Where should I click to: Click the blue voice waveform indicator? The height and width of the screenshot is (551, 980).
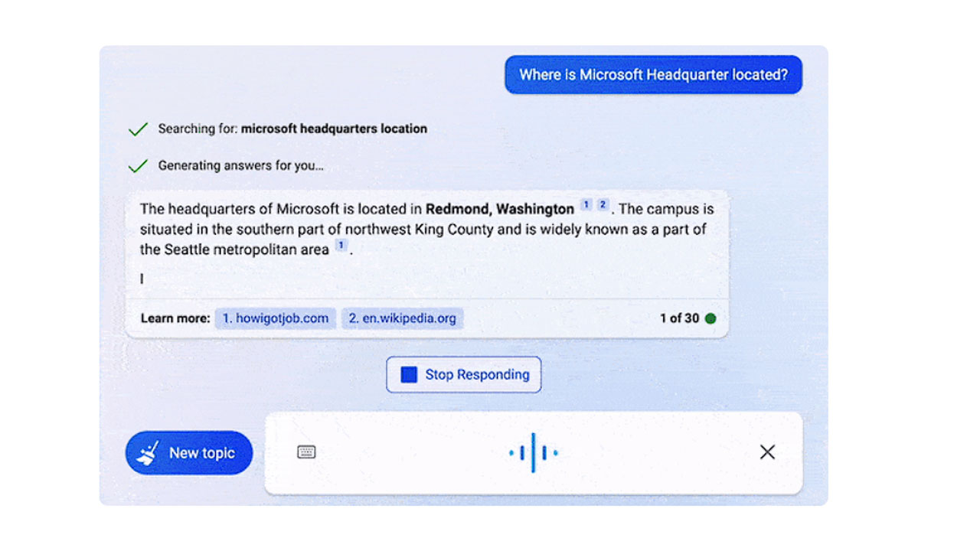[534, 453]
